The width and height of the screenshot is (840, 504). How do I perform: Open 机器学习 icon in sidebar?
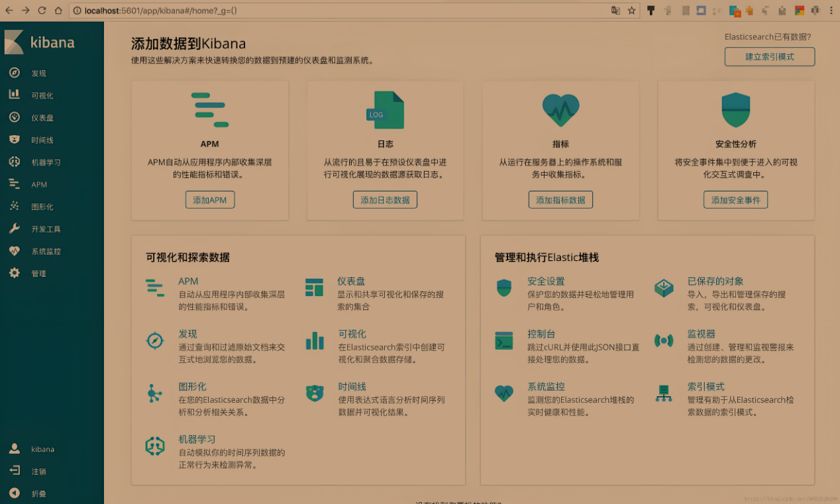coord(14,162)
